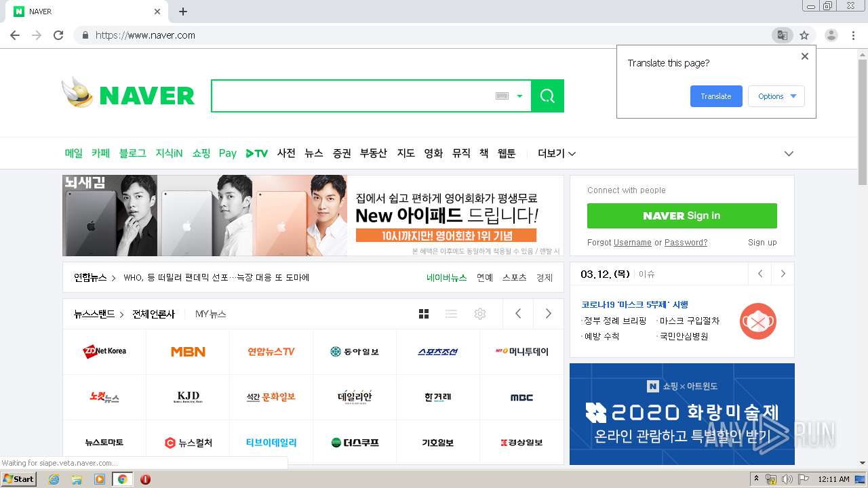The width and height of the screenshot is (868, 488).
Task: Click the Forgot Password link
Action: [x=686, y=243]
